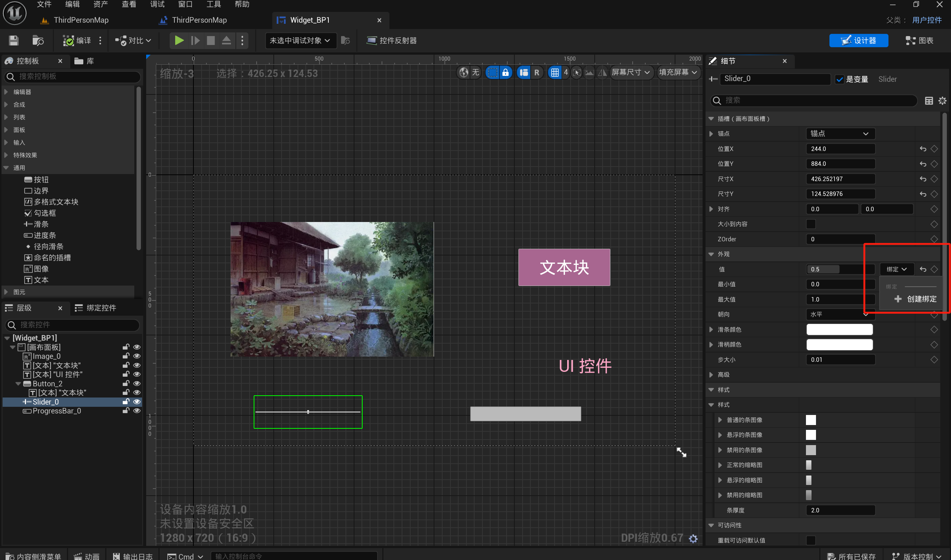Click the 搜索控制板 palette search field

click(x=73, y=77)
